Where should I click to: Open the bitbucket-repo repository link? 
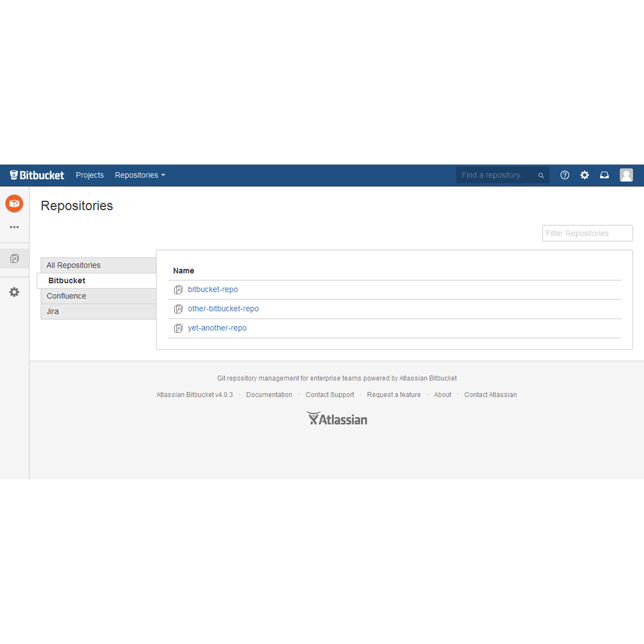213,289
